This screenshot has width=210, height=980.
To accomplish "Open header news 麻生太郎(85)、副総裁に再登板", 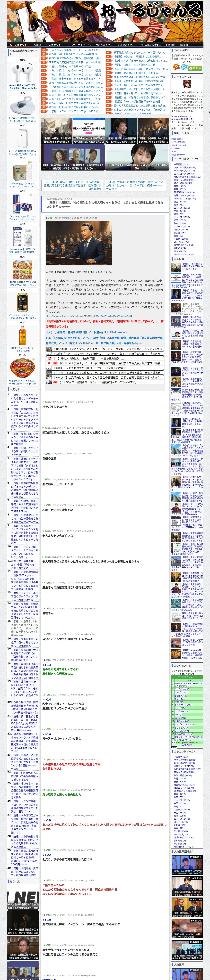I will (x=138, y=94).
